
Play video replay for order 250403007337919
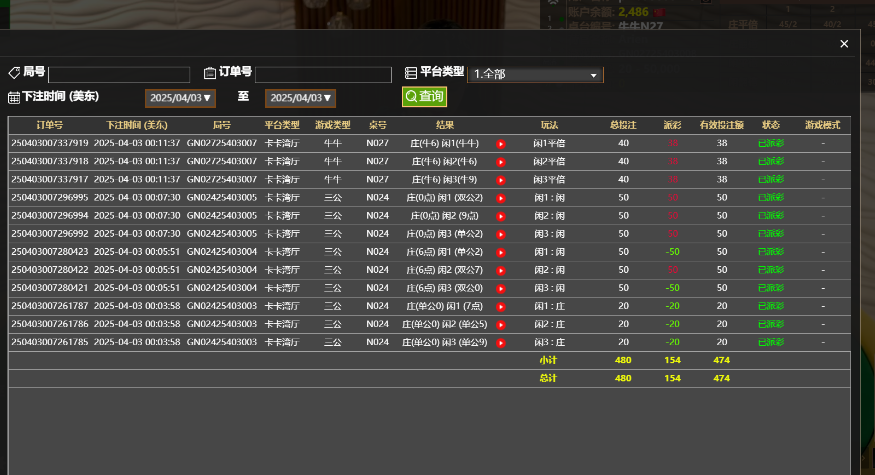tap(501, 144)
